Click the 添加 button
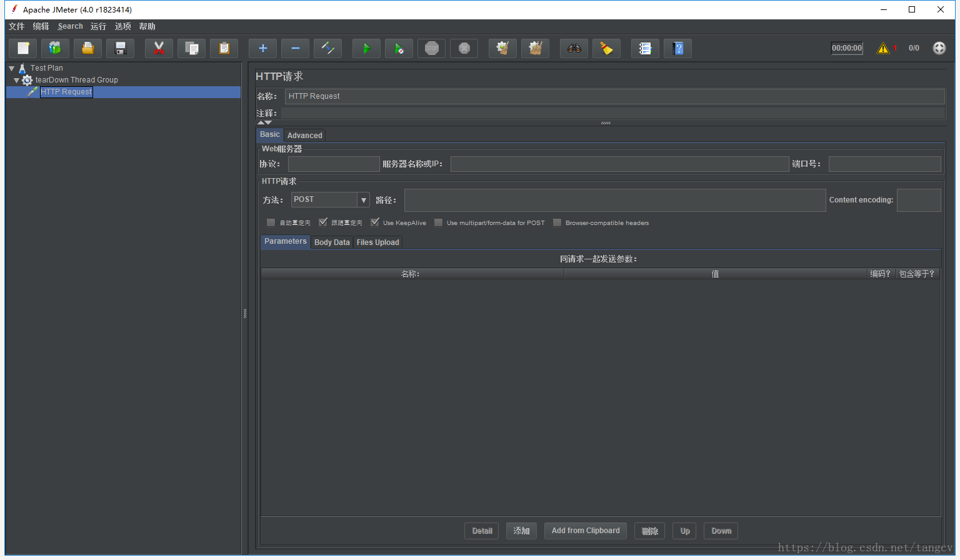This screenshot has height=560, width=960. tap(521, 531)
